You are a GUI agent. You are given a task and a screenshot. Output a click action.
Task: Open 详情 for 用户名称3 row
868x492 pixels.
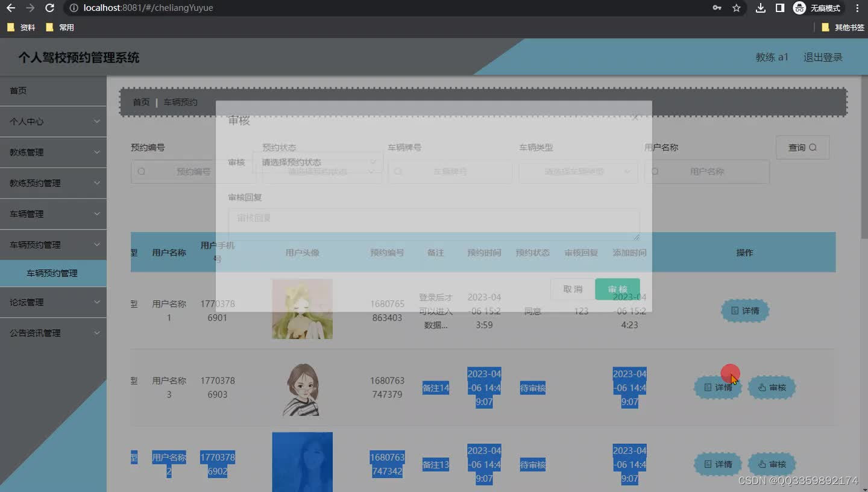click(x=718, y=388)
